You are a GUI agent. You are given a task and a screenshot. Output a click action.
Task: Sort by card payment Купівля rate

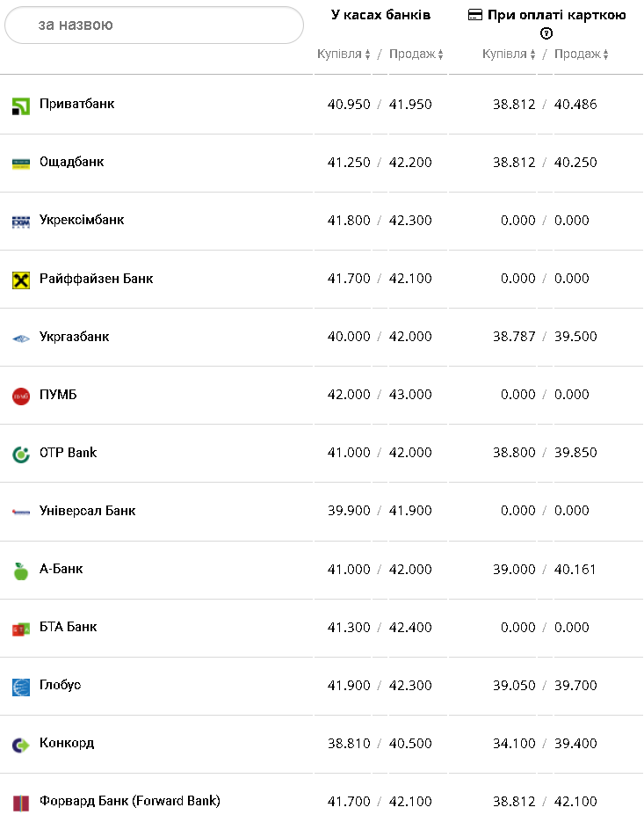tap(509, 55)
